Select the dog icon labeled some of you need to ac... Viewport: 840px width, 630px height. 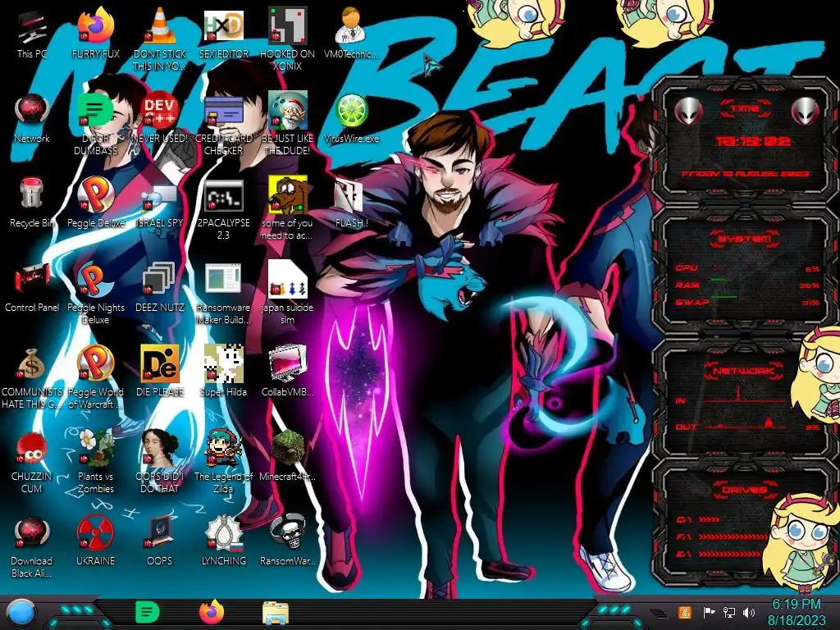point(288,209)
